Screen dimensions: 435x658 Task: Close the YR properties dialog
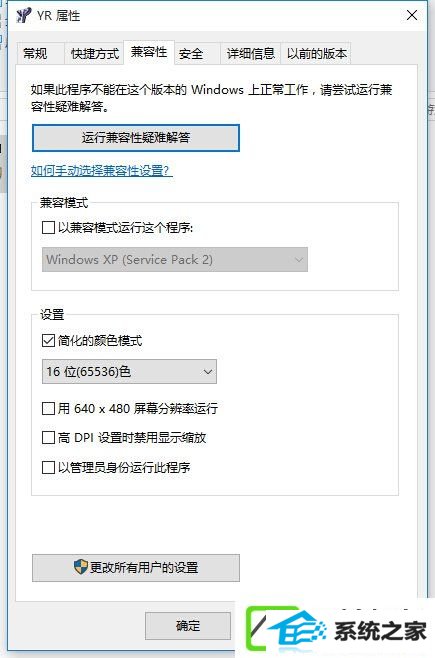pos(412,16)
